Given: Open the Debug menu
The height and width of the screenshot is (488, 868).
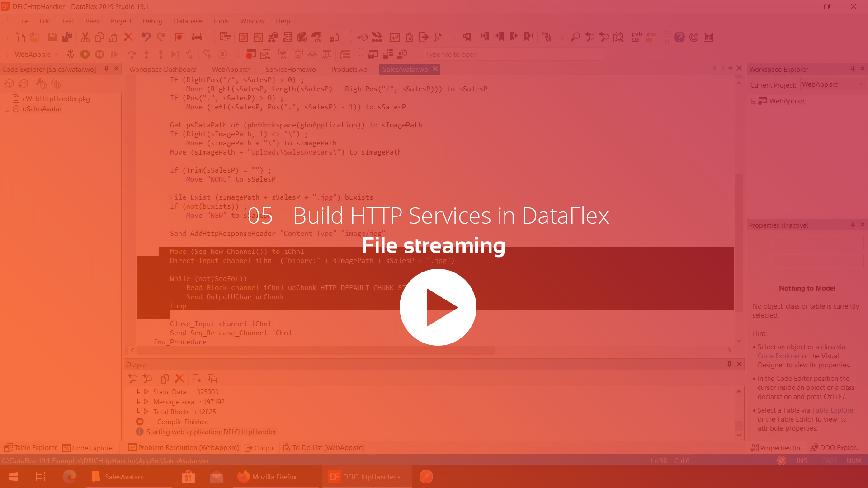Looking at the screenshot, I should tap(152, 21).
